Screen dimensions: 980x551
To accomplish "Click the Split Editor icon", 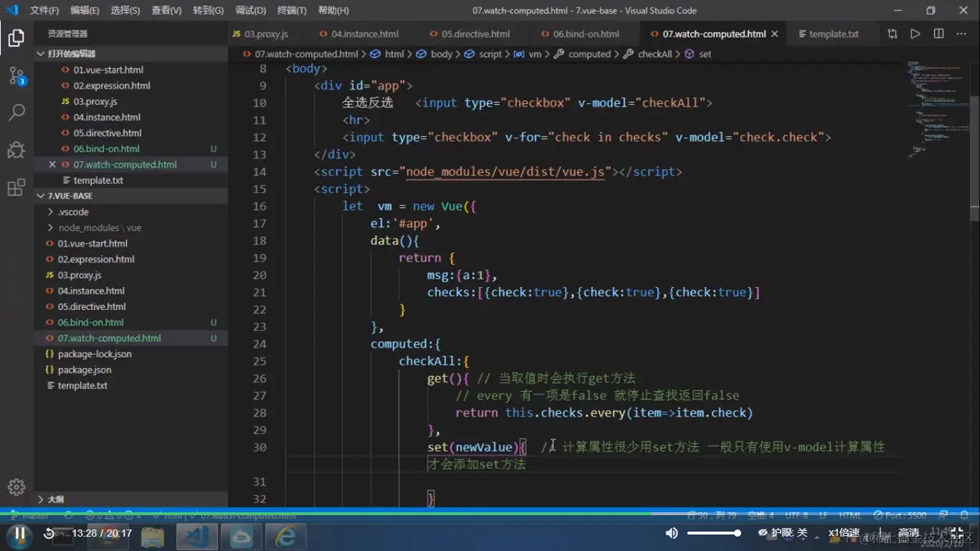I will [x=938, y=34].
